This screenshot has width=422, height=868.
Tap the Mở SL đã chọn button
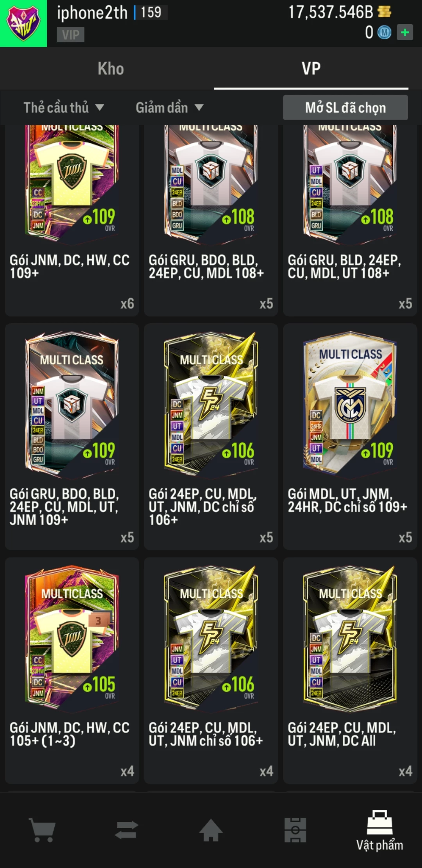tap(345, 108)
